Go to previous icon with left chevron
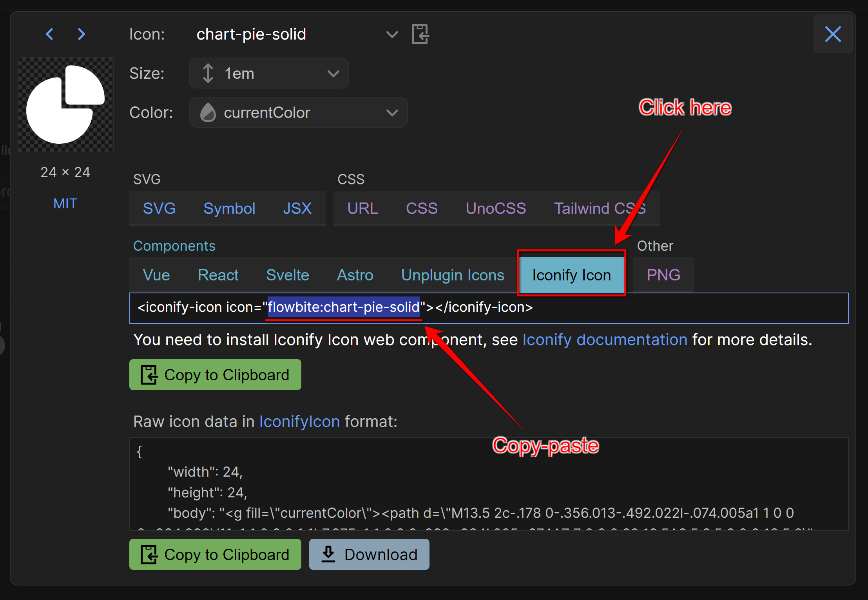 [49, 34]
